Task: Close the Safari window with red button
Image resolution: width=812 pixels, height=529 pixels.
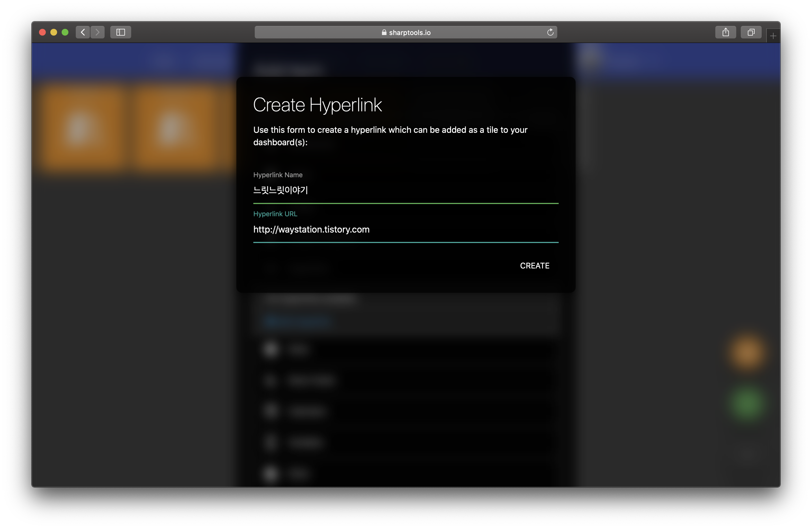Action: pos(42,32)
